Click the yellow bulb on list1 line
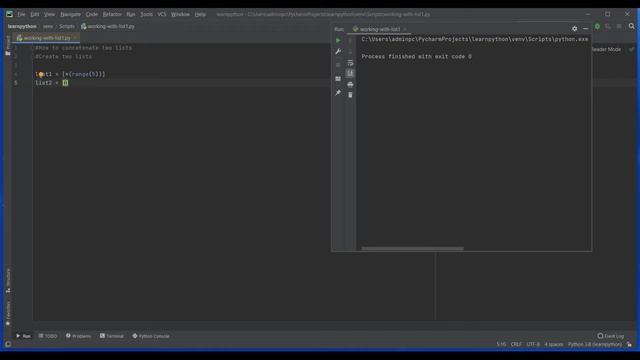 tap(41, 74)
